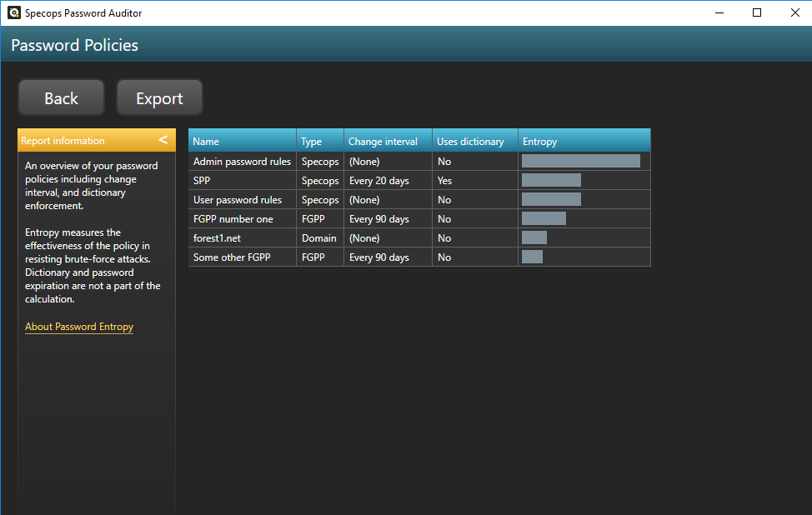812x515 pixels.
Task: Click the FGPP type cell for Some other FGPP
Action: (320, 257)
